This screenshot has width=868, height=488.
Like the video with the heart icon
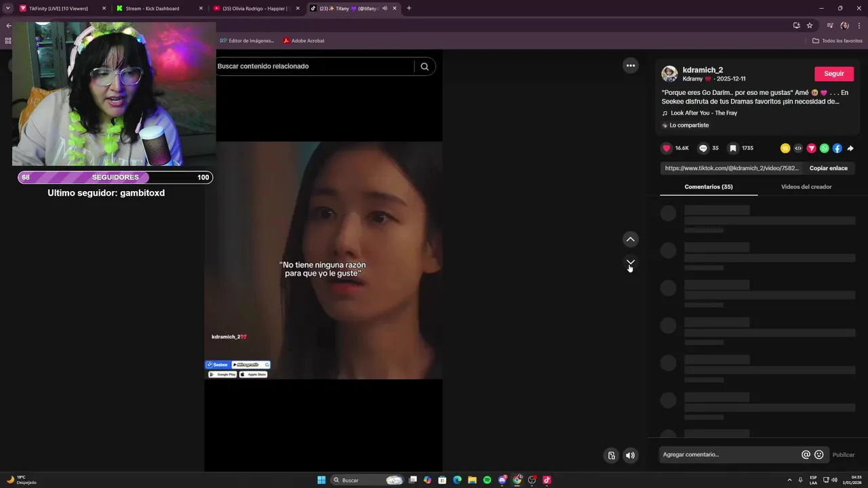pos(667,148)
